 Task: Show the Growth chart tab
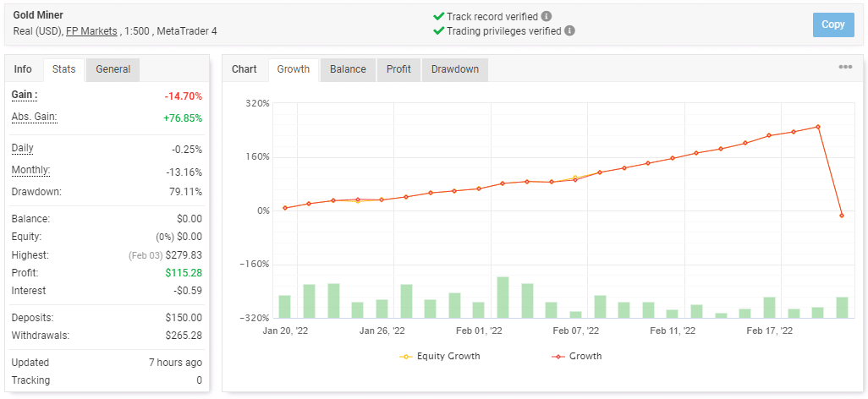point(294,69)
